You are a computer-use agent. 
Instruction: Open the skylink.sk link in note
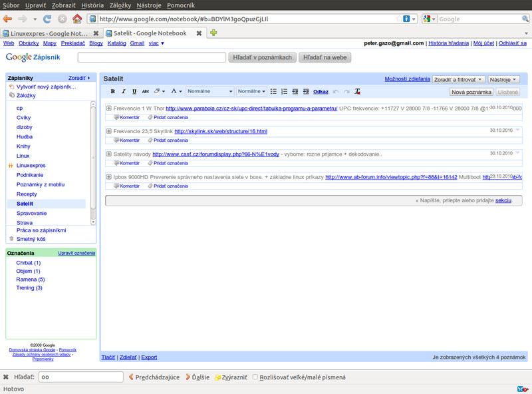coord(221,131)
